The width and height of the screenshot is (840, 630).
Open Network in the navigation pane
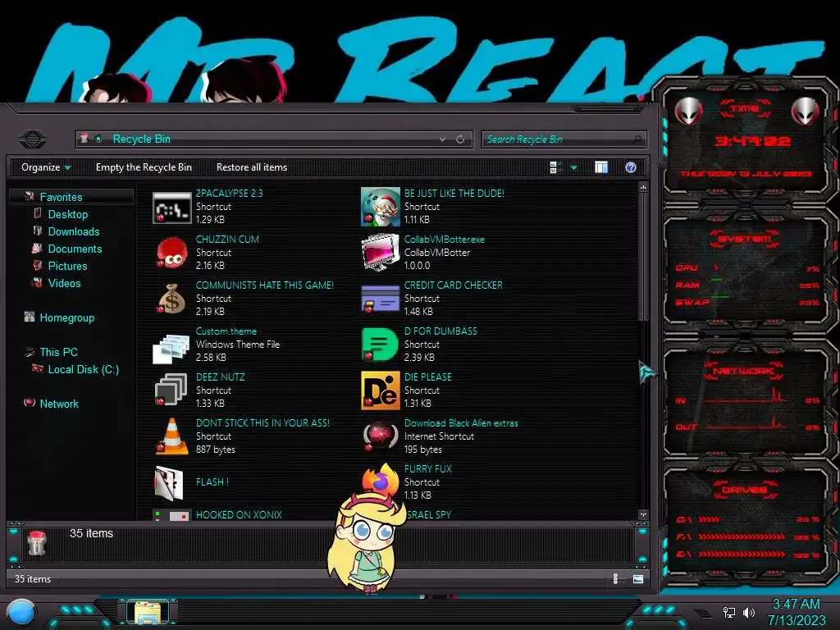point(59,404)
